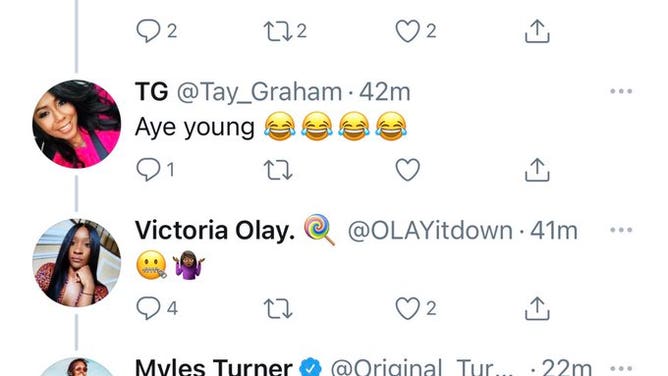Retweet the "Aye young" tweet
Screen dimensions: 668x376
pos(278,170)
